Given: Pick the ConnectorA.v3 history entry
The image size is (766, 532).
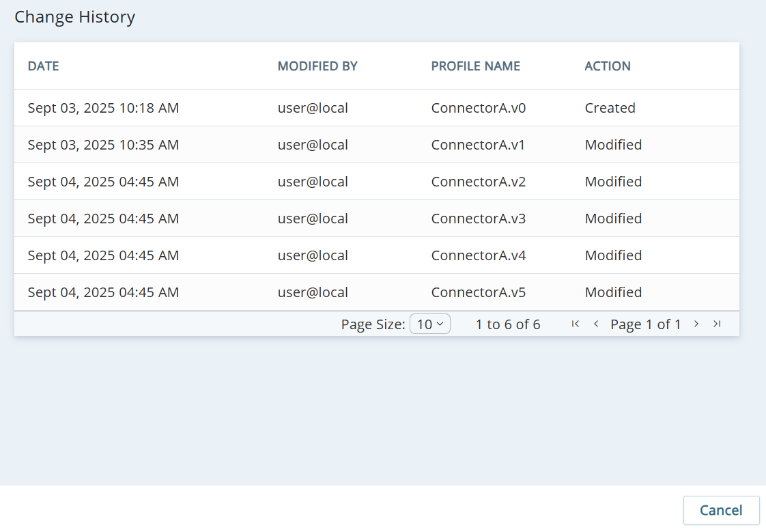Looking at the screenshot, I should (478, 219).
